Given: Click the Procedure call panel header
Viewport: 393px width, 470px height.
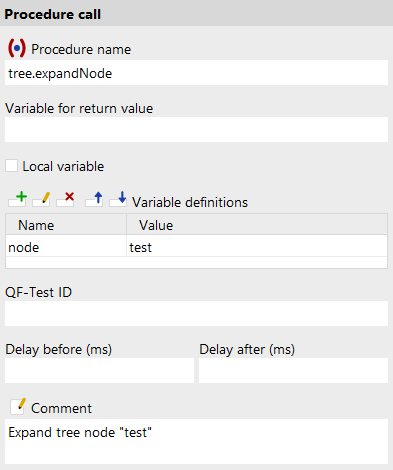Looking at the screenshot, I should (196, 13).
